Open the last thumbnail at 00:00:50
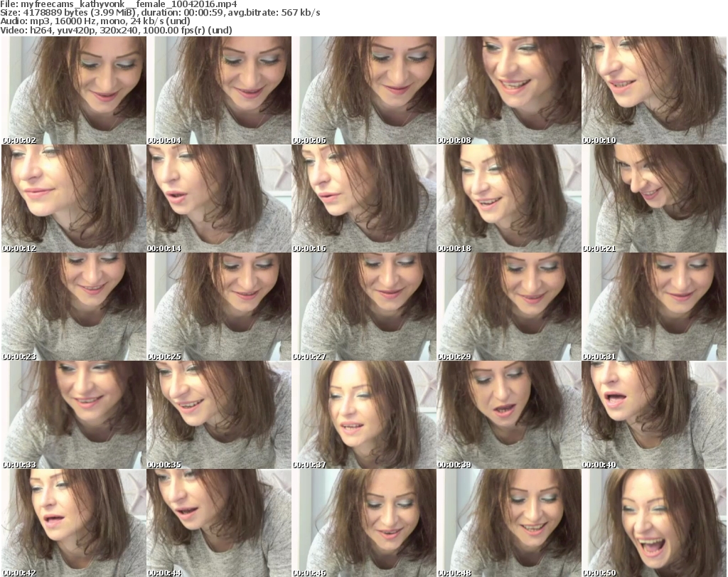 click(654, 523)
